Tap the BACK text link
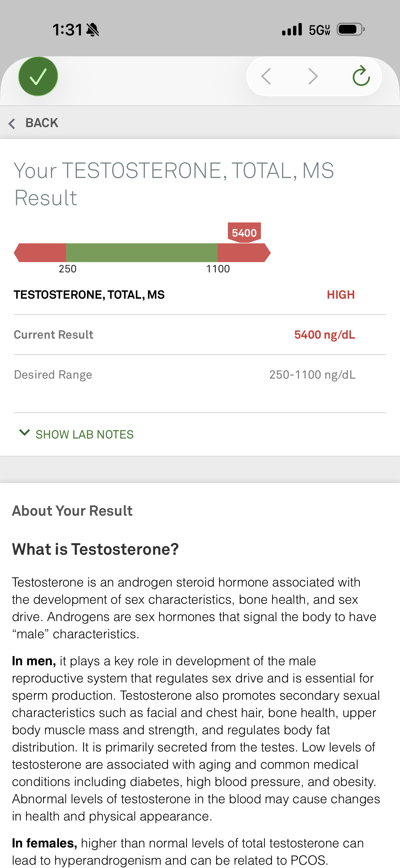 42,123
